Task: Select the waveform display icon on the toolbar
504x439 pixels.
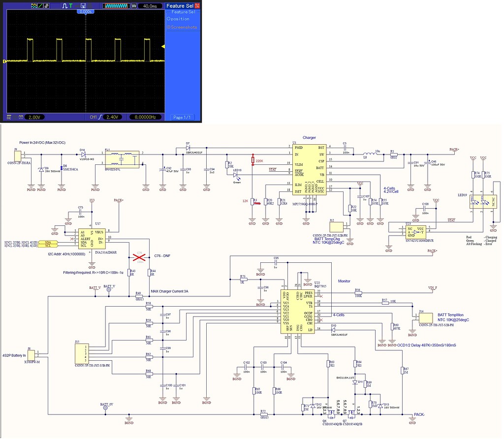Action: (33, 5)
